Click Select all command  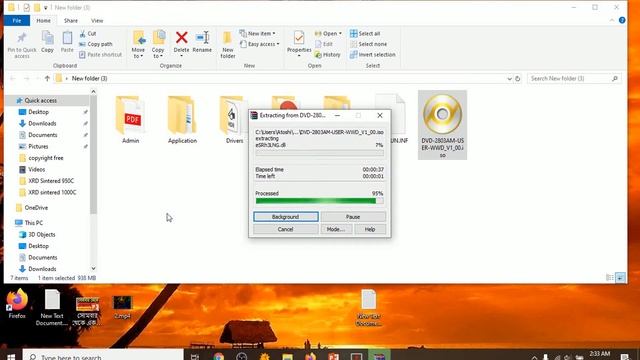click(365, 33)
